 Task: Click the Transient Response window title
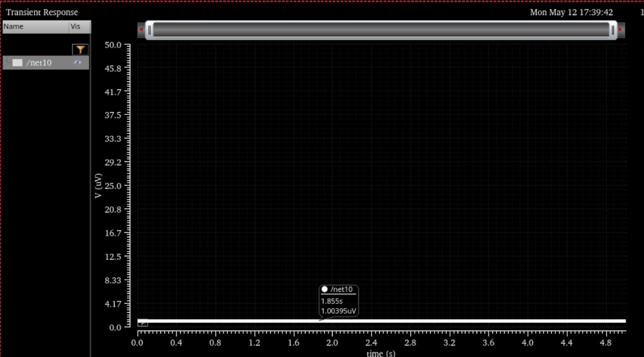tap(42, 12)
